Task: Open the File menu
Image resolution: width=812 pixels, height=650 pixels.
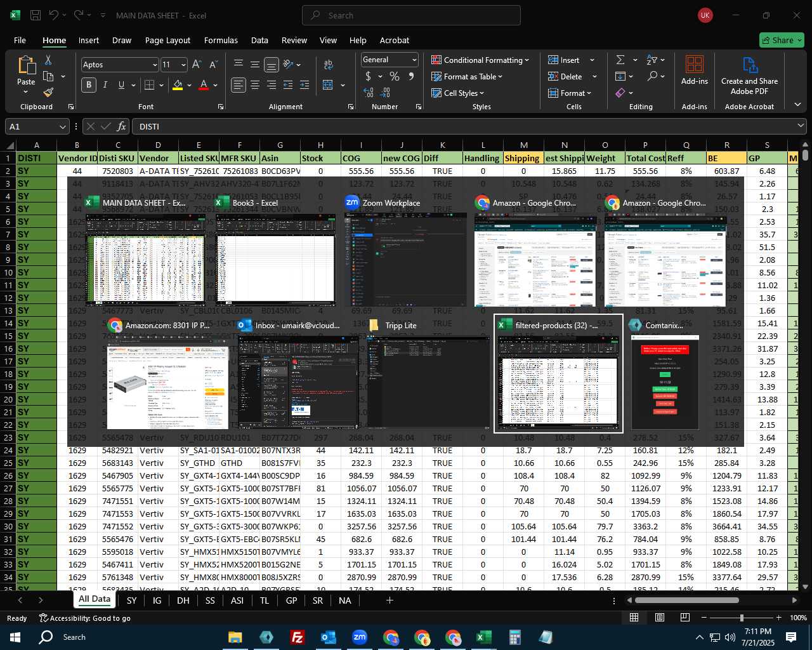Action: coord(20,40)
